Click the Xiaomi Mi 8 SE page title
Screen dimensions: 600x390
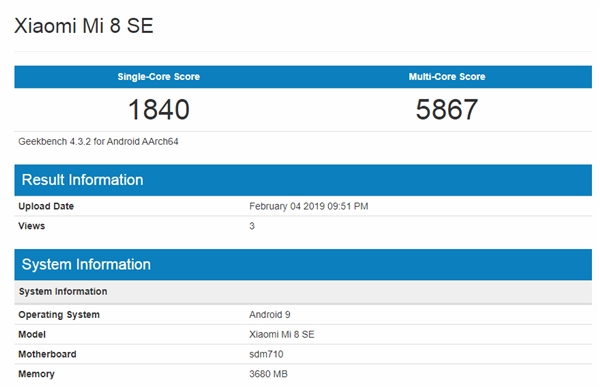(x=84, y=26)
